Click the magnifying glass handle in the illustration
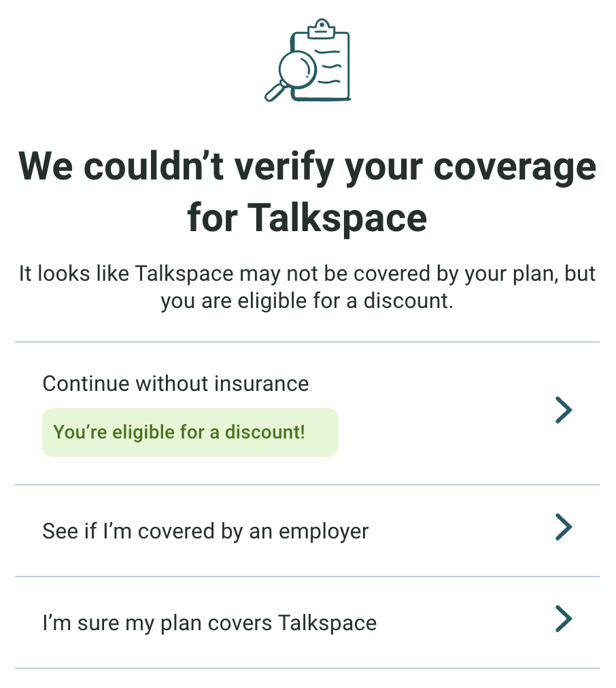The height and width of the screenshot is (688, 616). (x=275, y=91)
